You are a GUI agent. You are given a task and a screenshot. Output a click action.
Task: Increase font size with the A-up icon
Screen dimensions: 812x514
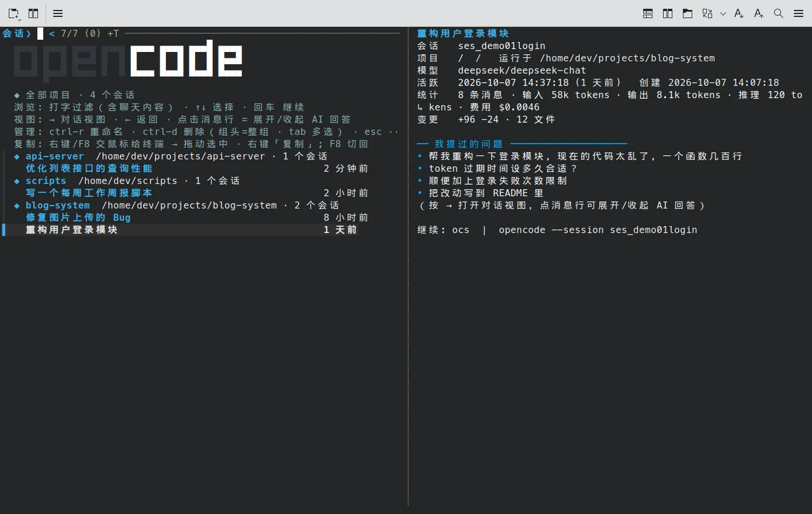759,13
